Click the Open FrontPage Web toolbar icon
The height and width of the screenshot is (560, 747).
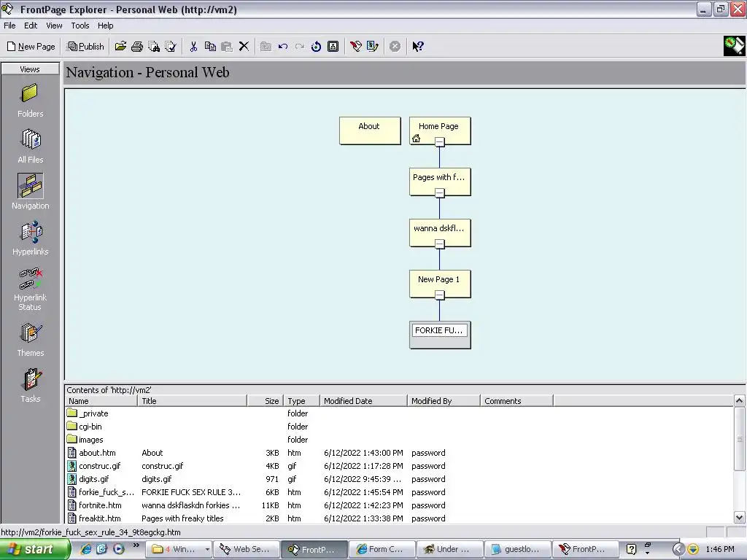click(120, 46)
